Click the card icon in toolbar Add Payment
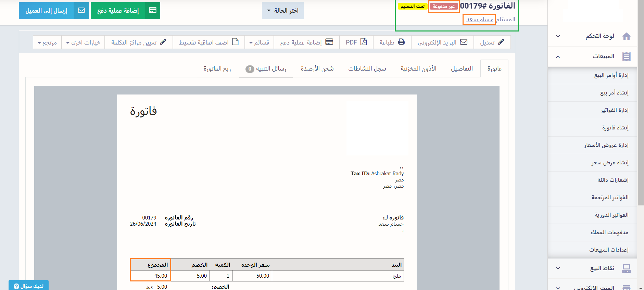The width and height of the screenshot is (644, 290). [329, 42]
